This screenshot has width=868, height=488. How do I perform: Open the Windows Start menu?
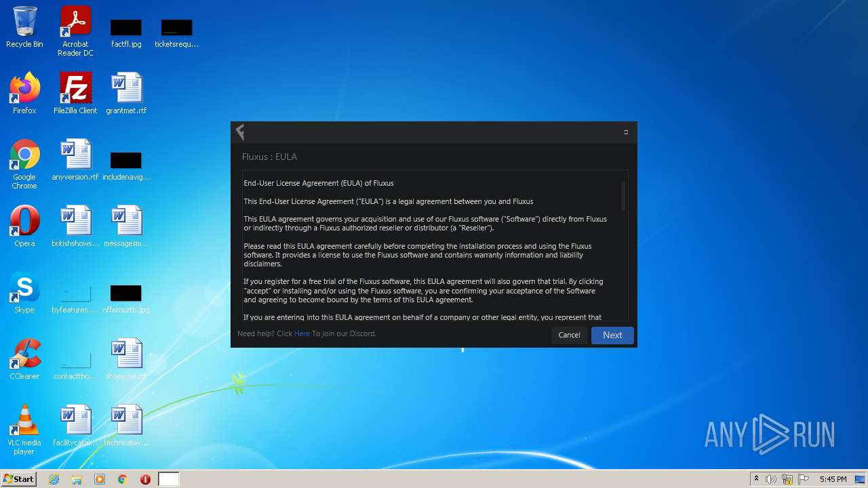19,479
